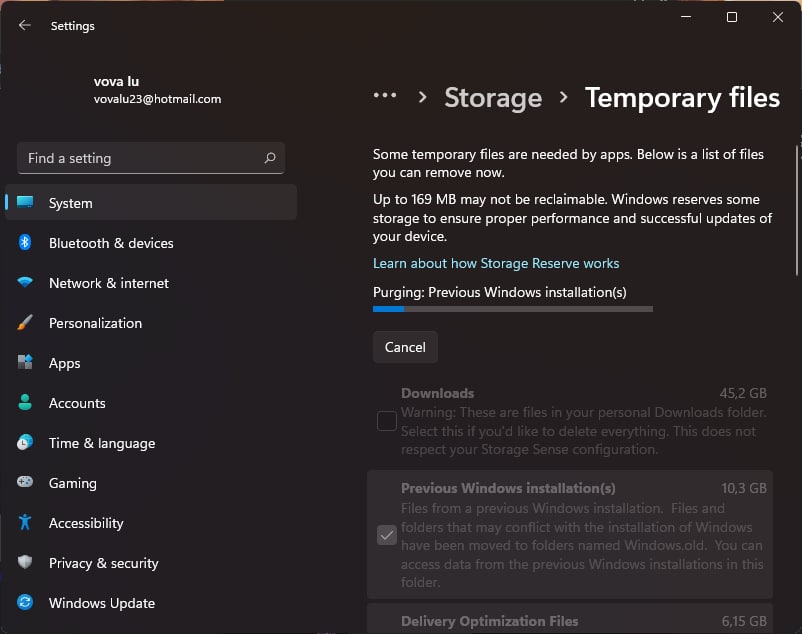Maximize the Settings window
The width and height of the screenshot is (802, 634).
pyautogui.click(x=732, y=17)
